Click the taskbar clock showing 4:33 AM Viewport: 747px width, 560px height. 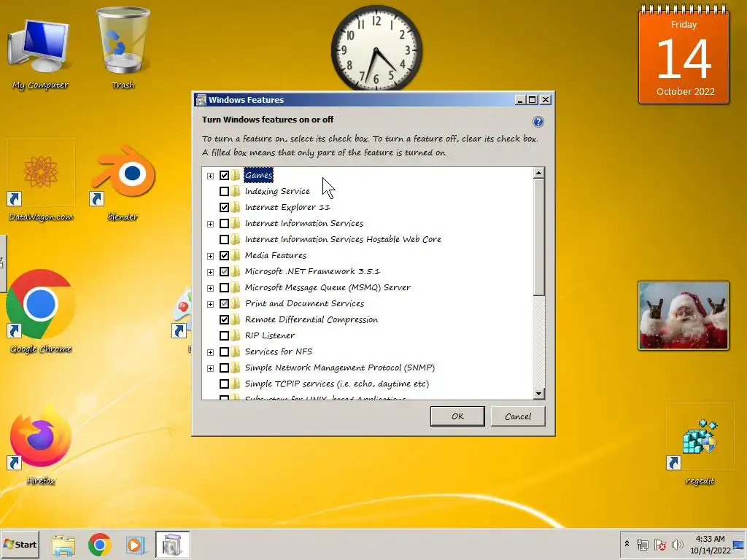click(710, 544)
